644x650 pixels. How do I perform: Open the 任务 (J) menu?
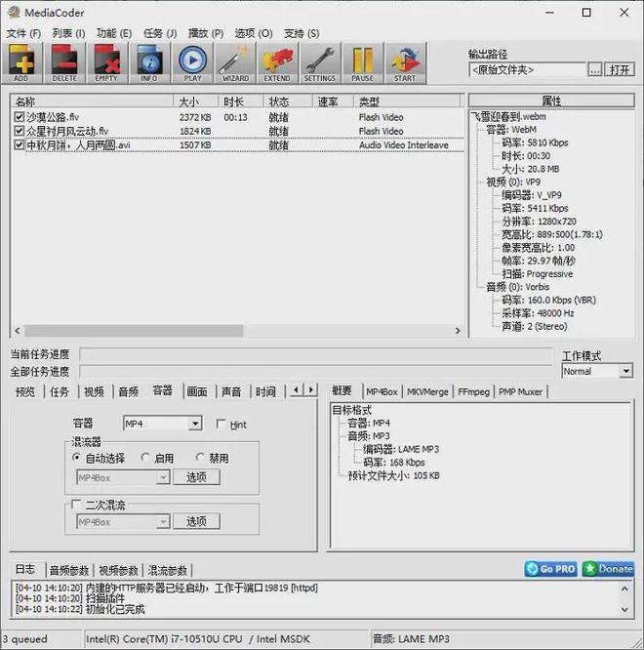pos(160,33)
